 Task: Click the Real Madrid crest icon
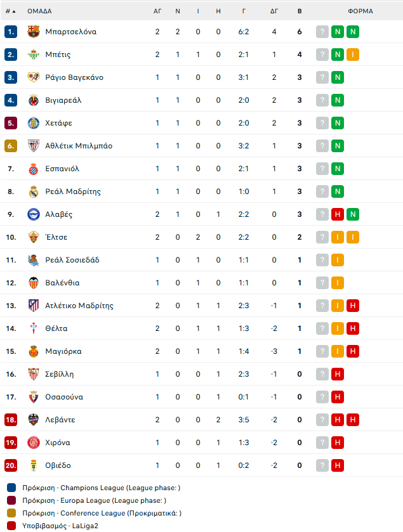[33, 191]
